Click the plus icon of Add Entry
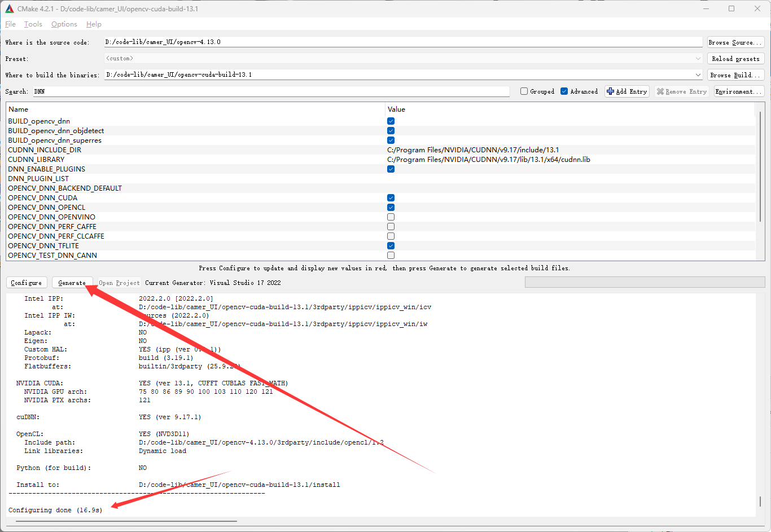This screenshot has height=532, width=771. coord(610,91)
